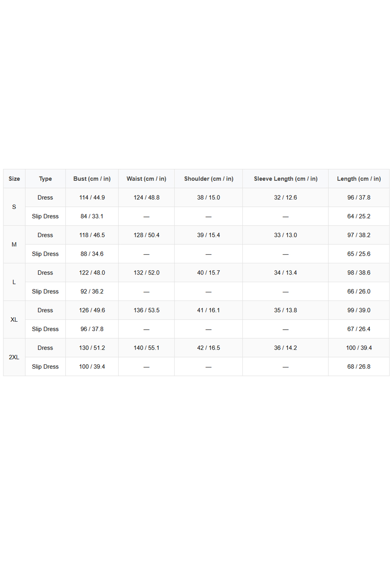Screen dimensions: 392x588
Task: Click the Size column header
Action: (14, 179)
